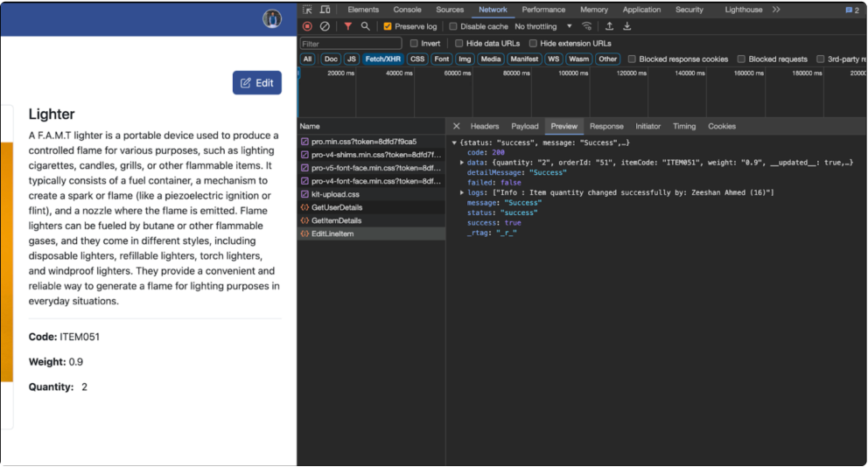Open the Memory panel
The width and height of the screenshot is (868, 467).
pyautogui.click(x=594, y=10)
